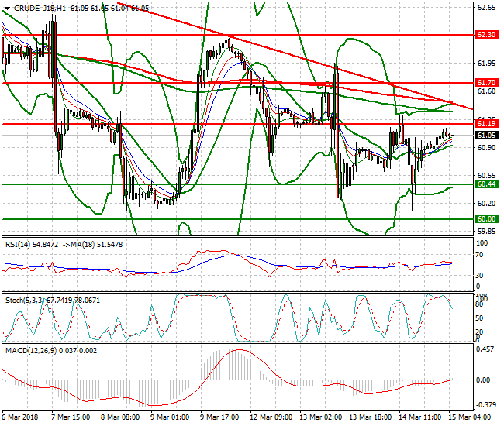Select the 9 Mar 17:00 time label
Viewport: 504px width, 426px height.
[x=219, y=417]
